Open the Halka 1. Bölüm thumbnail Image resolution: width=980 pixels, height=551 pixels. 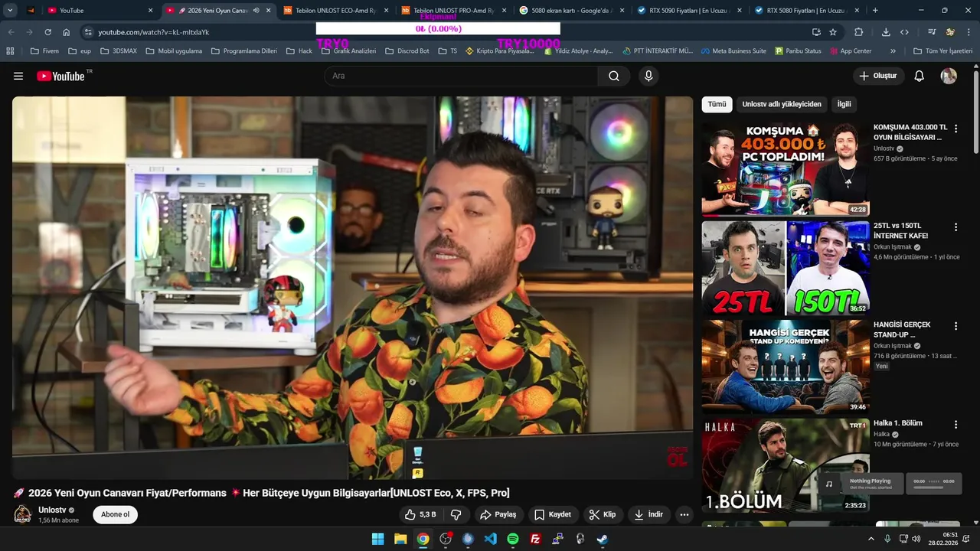(786, 465)
